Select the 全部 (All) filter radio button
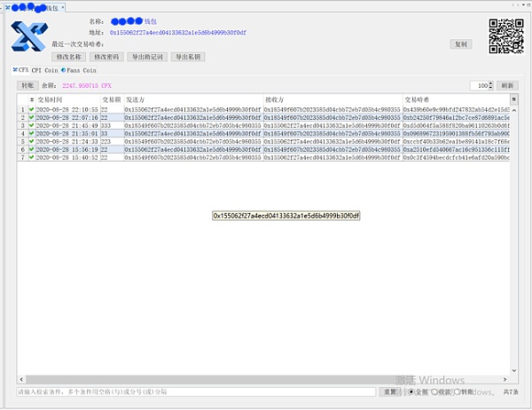This screenshot has height=410, width=532. [x=411, y=391]
